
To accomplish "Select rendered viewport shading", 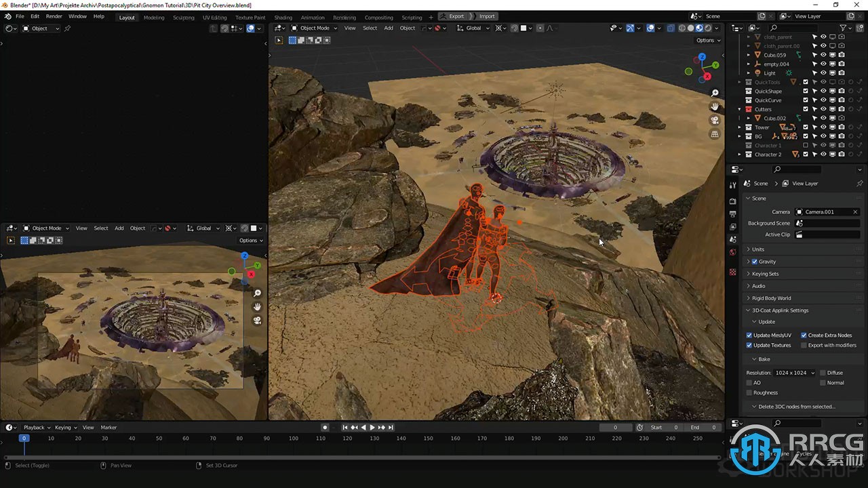I will (708, 28).
